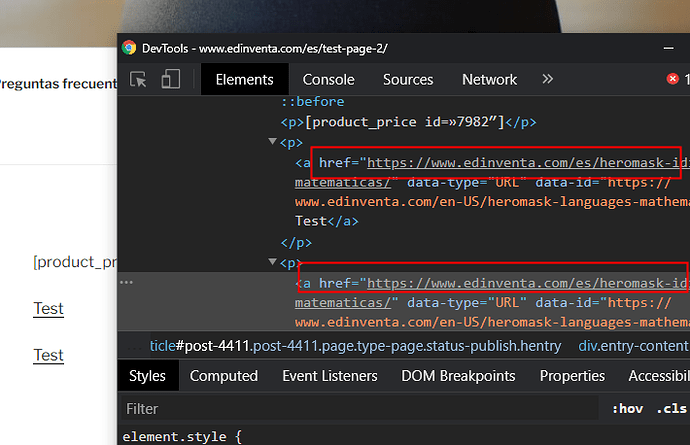Select the Styles pane tab

(147, 376)
